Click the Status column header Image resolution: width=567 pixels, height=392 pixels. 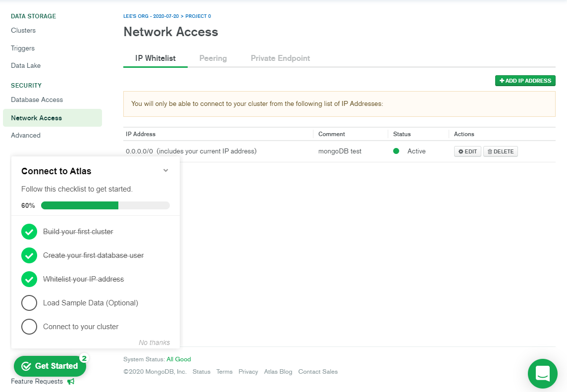click(402, 134)
